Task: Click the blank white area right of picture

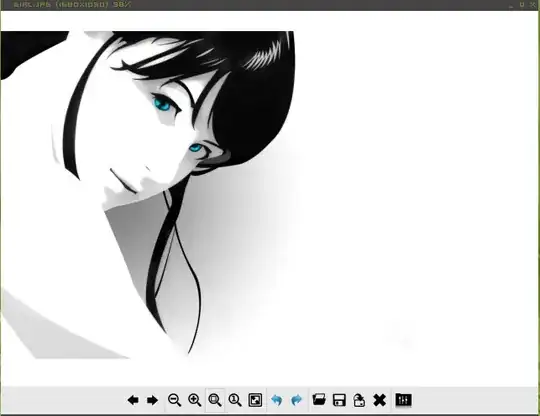Action: [x=413, y=189]
